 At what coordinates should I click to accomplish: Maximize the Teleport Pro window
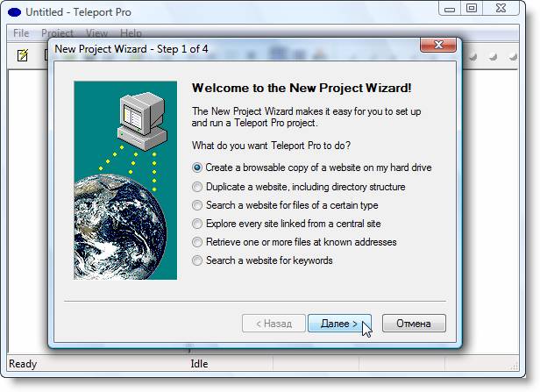[x=472, y=8]
